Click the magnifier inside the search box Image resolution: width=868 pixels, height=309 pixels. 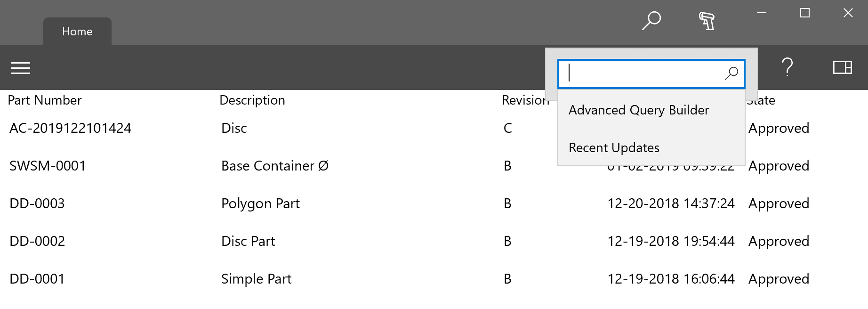click(731, 73)
